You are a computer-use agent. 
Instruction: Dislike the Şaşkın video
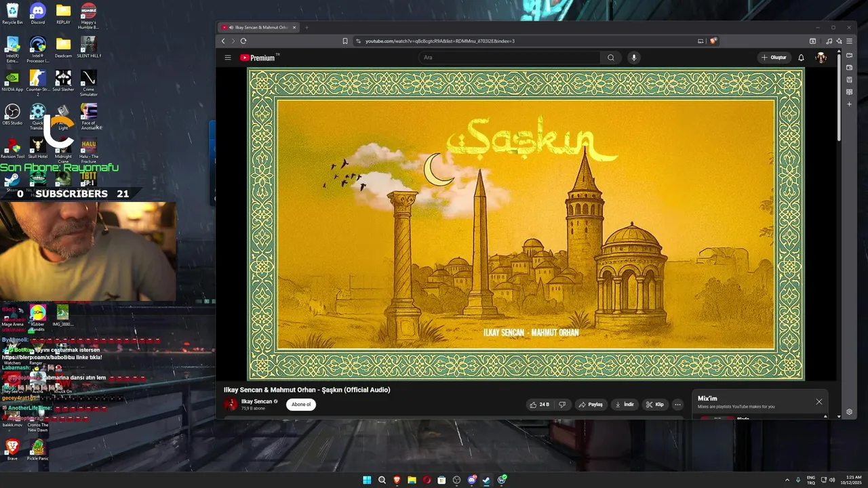(562, 405)
